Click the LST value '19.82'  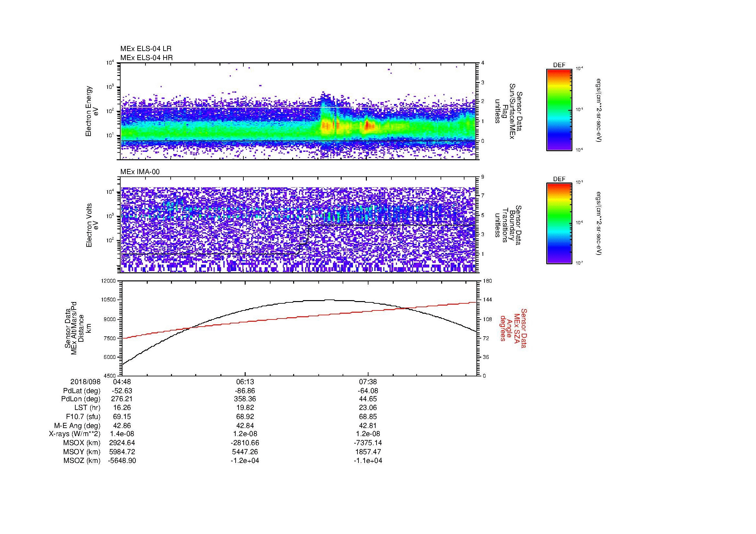tap(245, 408)
